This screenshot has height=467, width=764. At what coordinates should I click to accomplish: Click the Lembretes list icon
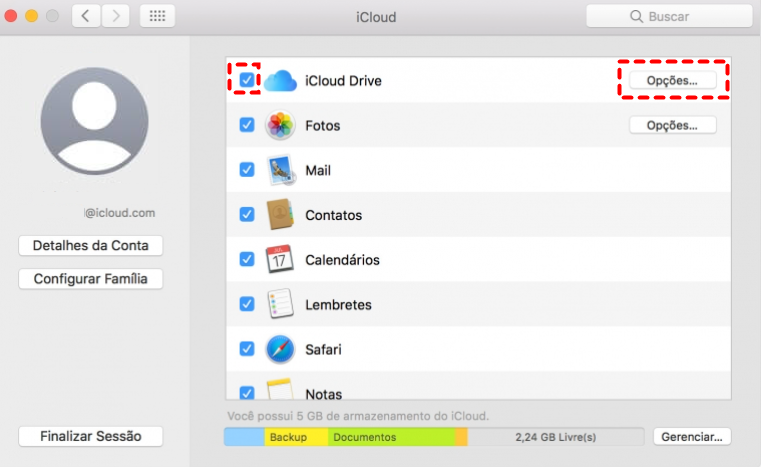click(280, 304)
